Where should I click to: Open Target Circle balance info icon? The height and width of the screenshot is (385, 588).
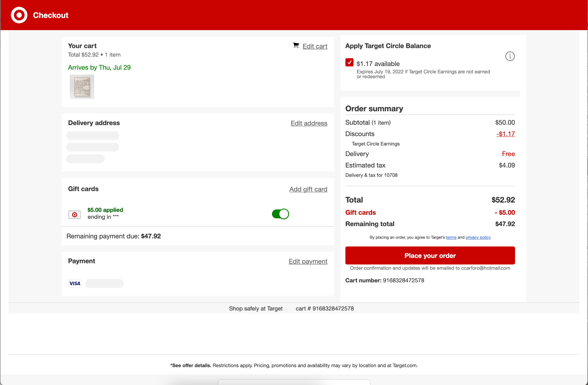pos(510,56)
